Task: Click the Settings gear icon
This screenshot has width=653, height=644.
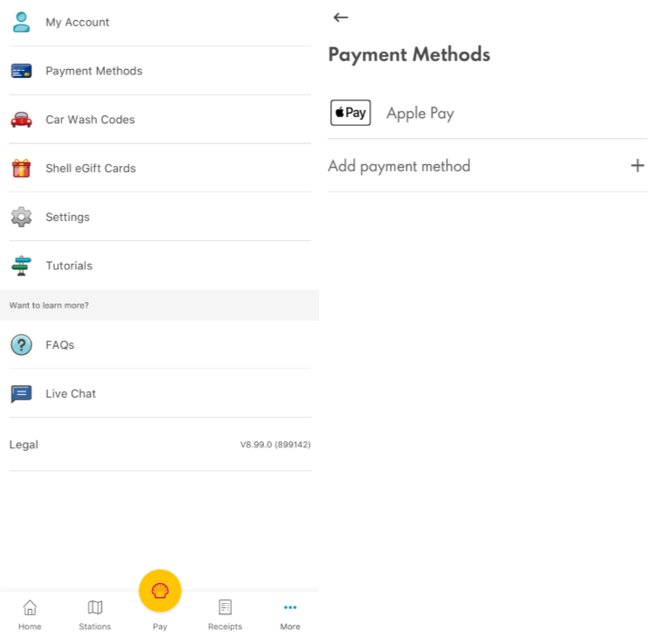Action: [x=21, y=217]
